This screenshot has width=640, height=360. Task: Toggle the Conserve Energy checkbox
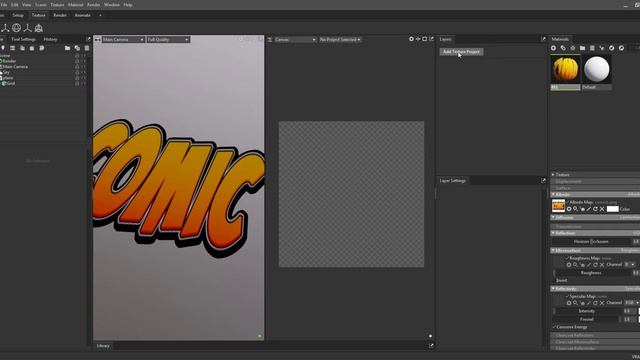[554, 327]
